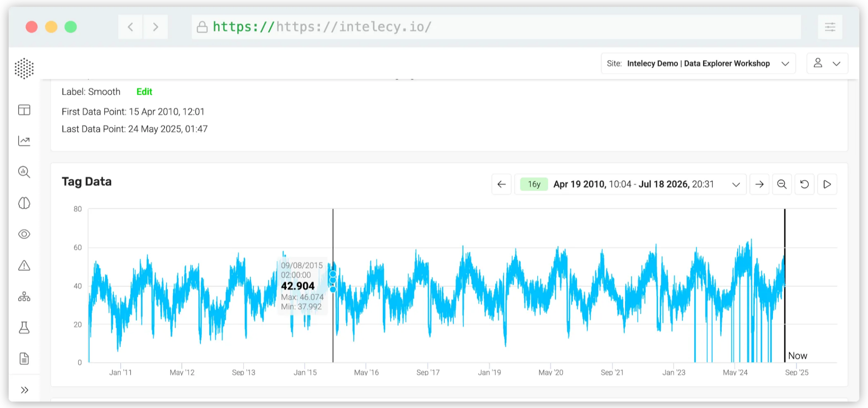
Task: Open the dashboard layout icon in sidebar
Action: 24,110
